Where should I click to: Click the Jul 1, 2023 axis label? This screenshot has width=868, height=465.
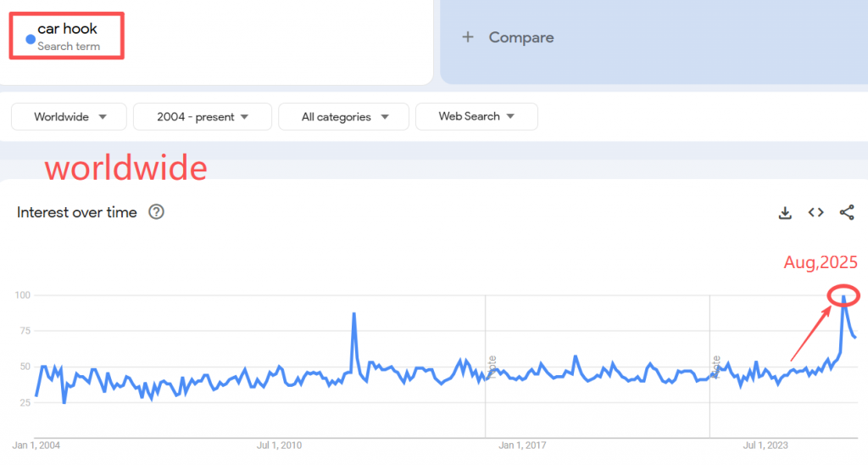[x=765, y=445]
